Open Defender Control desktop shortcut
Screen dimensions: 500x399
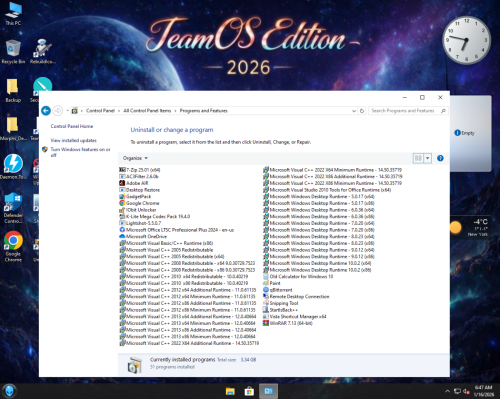click(x=13, y=208)
